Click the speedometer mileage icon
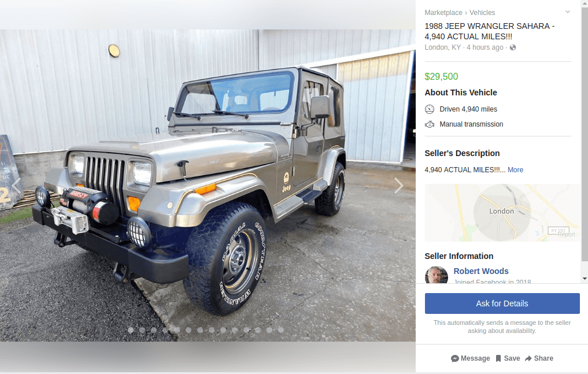This screenshot has height=374, width=588. pos(430,109)
